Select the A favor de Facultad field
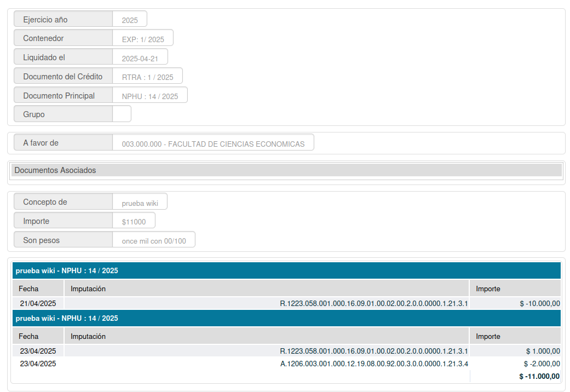This screenshot has width=570, height=392. coord(213,143)
